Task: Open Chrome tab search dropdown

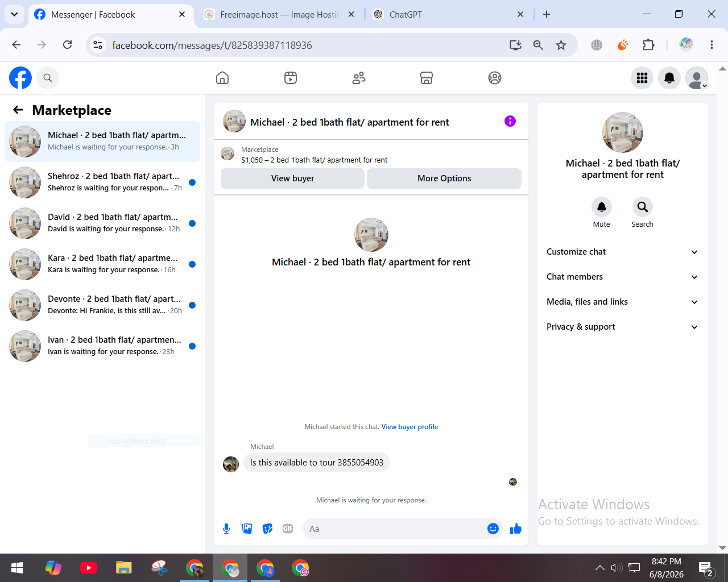Action: [14, 14]
